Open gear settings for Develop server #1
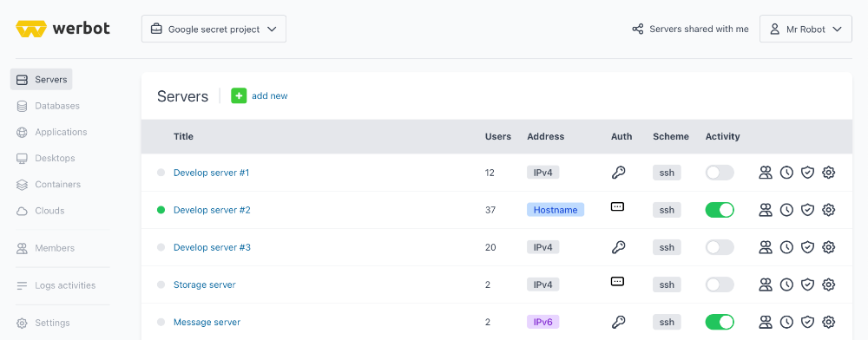868x340 pixels. (829, 173)
